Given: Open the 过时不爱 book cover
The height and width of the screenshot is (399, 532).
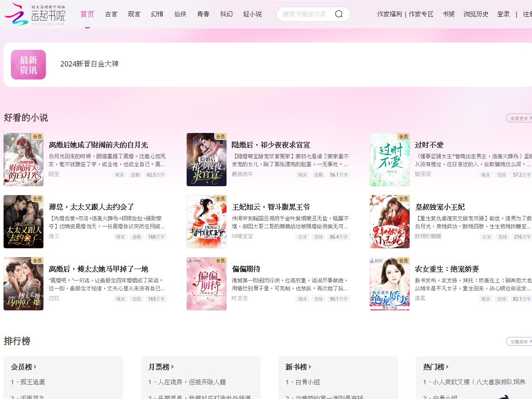Looking at the screenshot, I should coord(390,160).
